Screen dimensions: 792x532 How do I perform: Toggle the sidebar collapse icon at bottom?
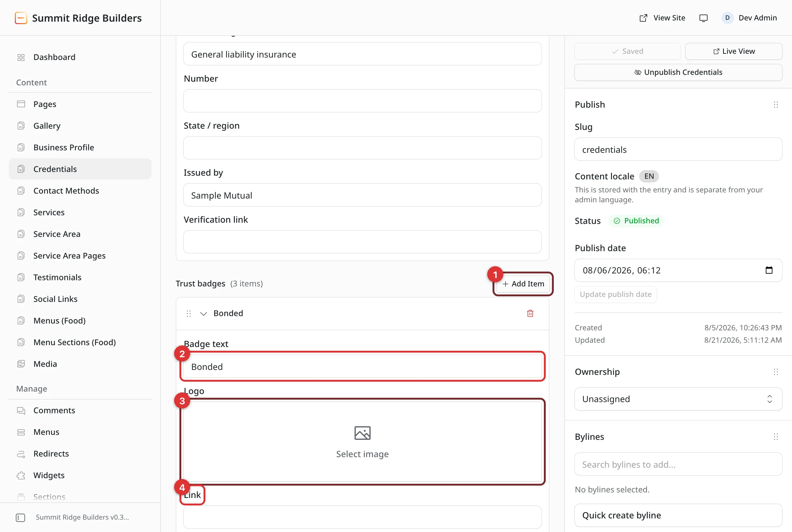click(x=20, y=518)
